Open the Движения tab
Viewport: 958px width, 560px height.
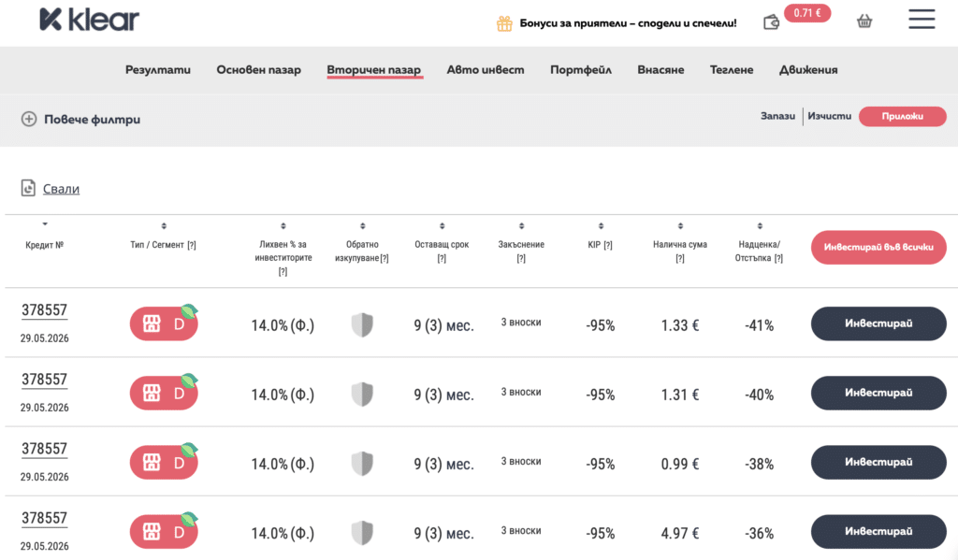click(x=808, y=69)
